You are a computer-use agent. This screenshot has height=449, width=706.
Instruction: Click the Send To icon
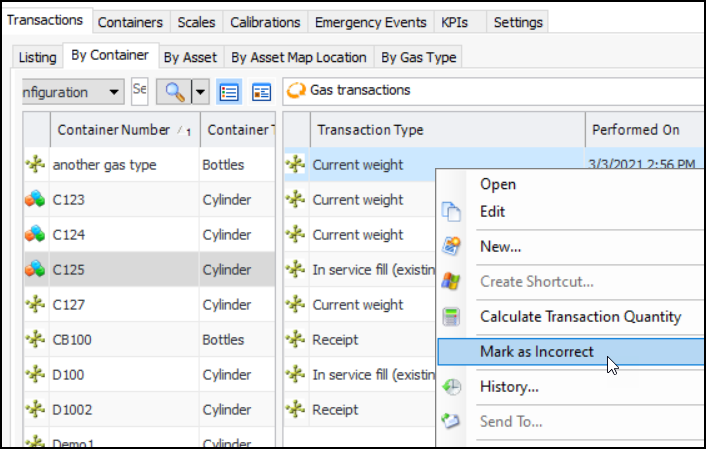tap(452, 422)
